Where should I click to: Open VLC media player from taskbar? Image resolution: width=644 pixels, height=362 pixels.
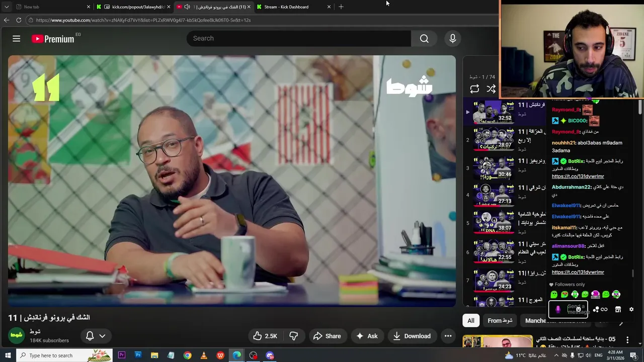click(204, 355)
